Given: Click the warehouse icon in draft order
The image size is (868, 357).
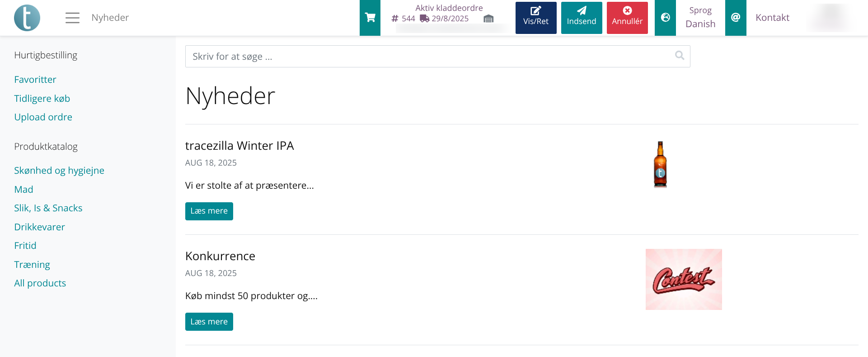Looking at the screenshot, I should click(488, 19).
